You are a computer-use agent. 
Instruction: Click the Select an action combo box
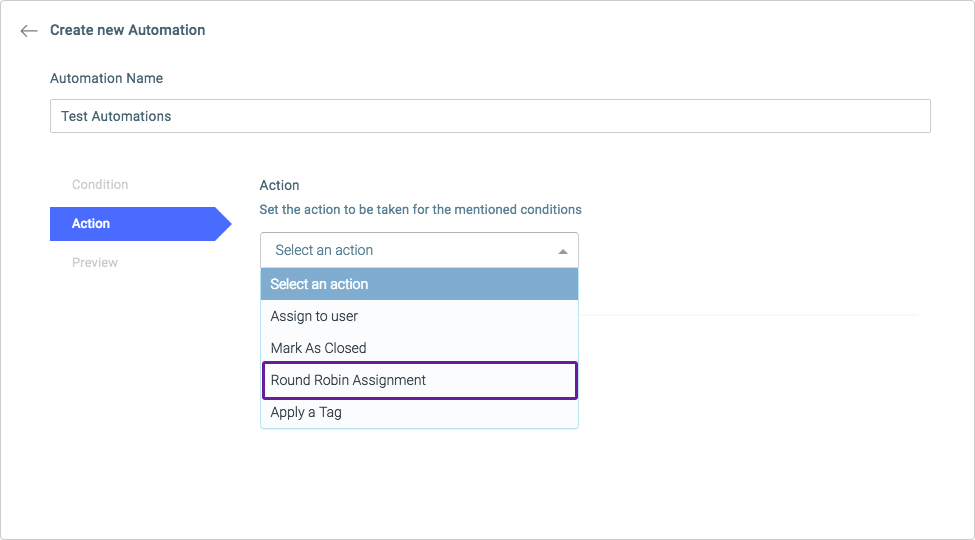coord(419,250)
